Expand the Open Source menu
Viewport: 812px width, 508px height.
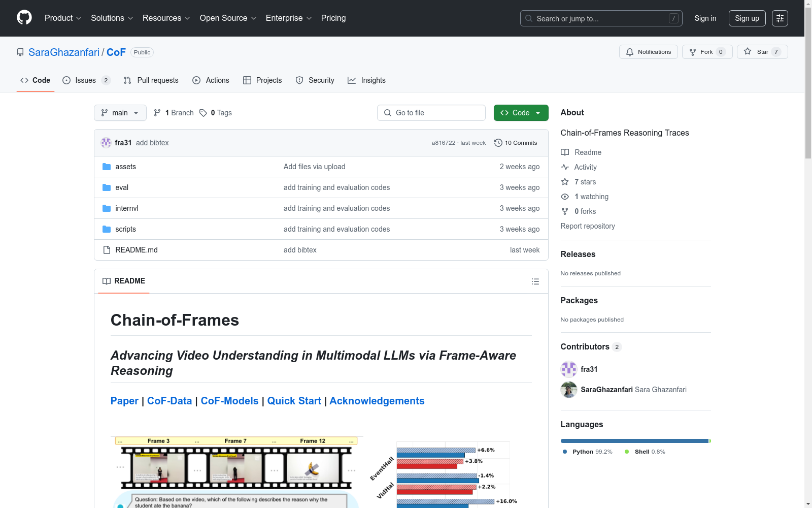click(x=228, y=18)
